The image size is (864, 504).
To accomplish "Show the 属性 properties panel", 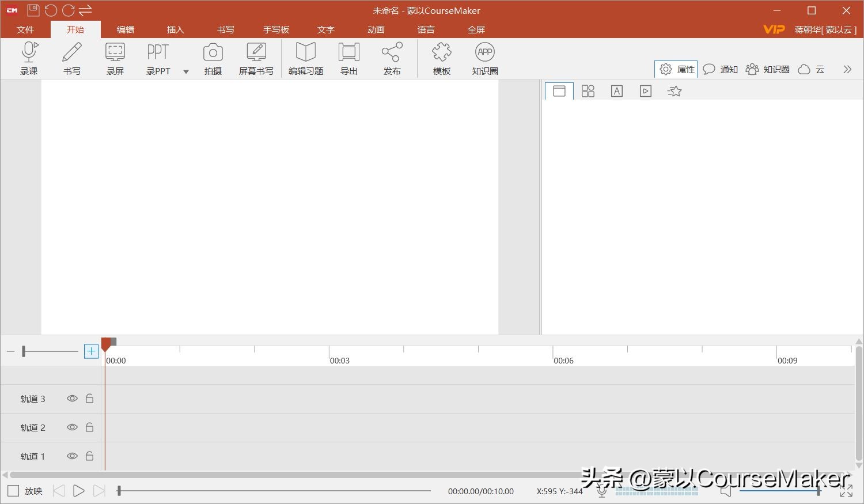I will 676,69.
